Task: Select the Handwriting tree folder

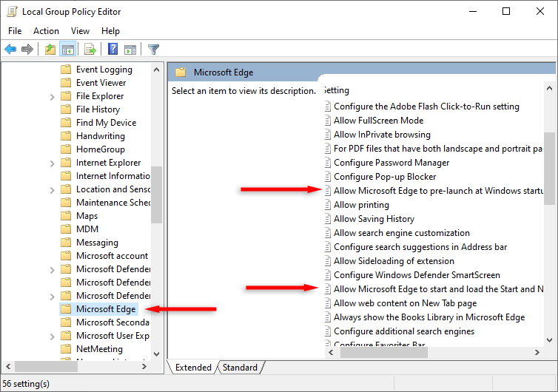Action: tap(101, 136)
